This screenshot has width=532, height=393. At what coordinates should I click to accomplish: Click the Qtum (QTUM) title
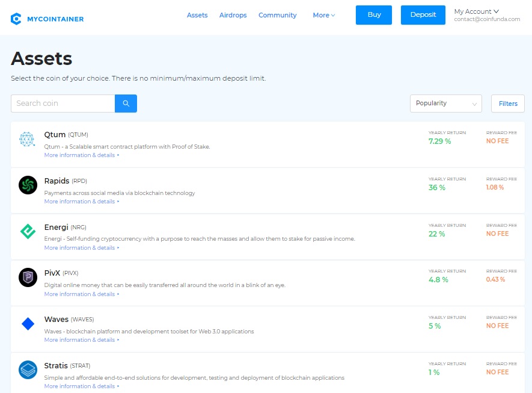pyautogui.click(x=66, y=134)
